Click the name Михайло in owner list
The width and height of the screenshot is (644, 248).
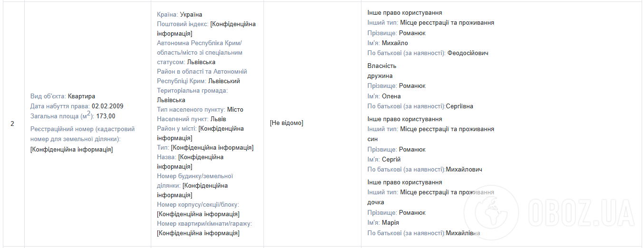395,43
